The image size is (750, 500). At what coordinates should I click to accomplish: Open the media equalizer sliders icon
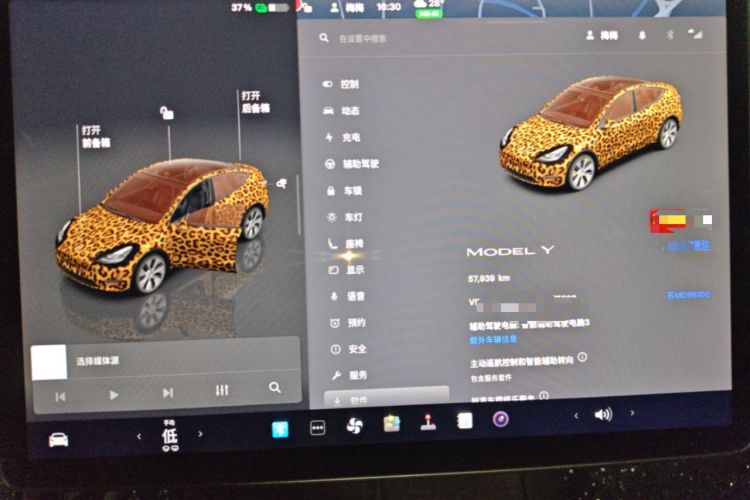[x=221, y=390]
